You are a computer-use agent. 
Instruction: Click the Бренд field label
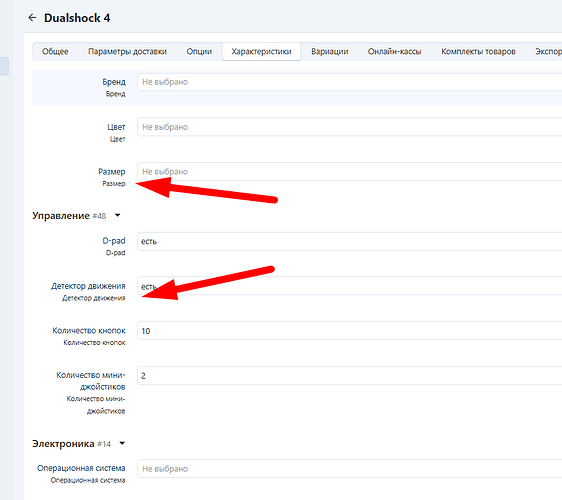coord(114,82)
